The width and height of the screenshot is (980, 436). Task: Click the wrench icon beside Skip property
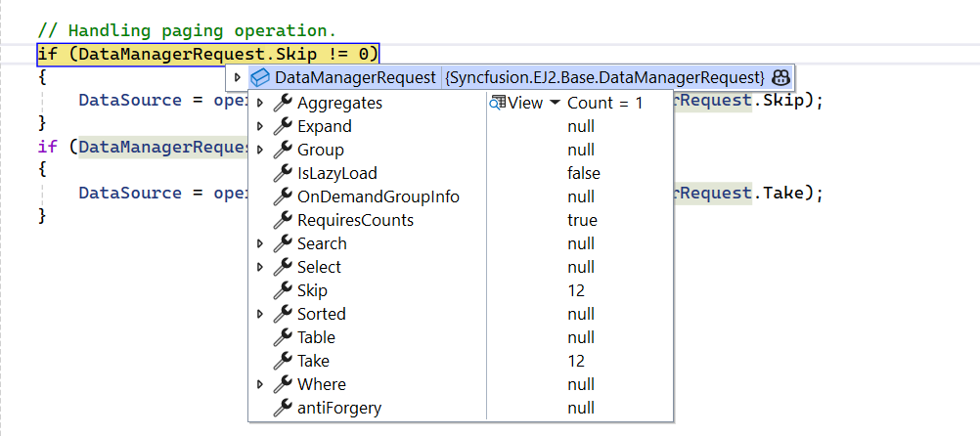[x=283, y=290]
